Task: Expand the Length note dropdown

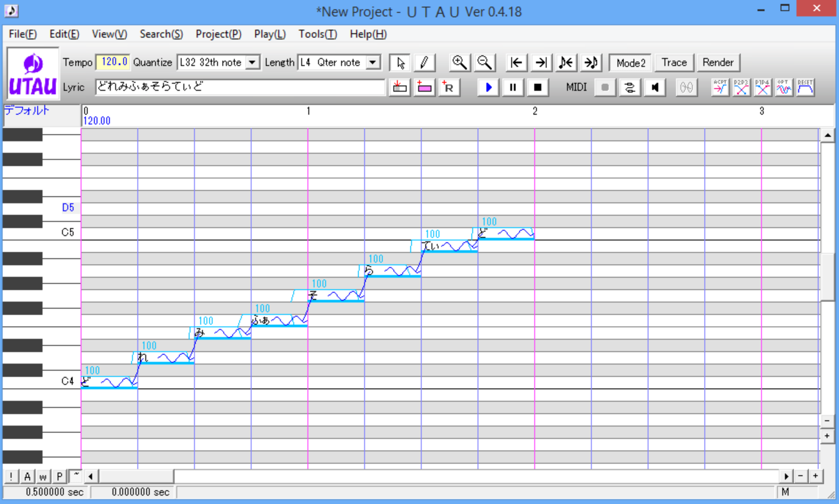Action: click(373, 62)
